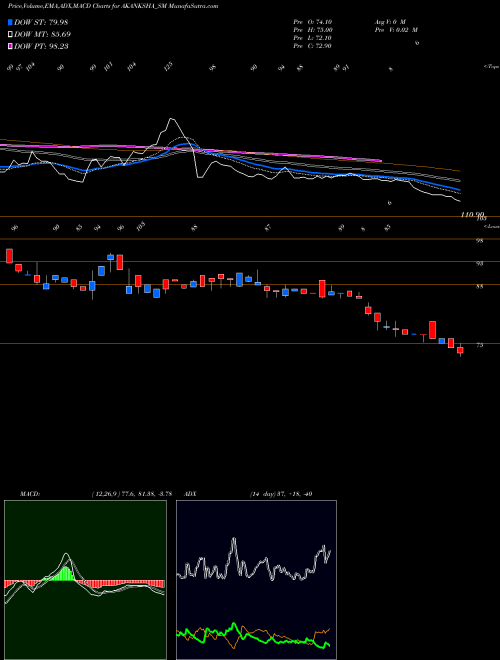500x660 pixels.
Task: Click the 'Pre O: 74.10' open value
Action: tap(312, 21)
